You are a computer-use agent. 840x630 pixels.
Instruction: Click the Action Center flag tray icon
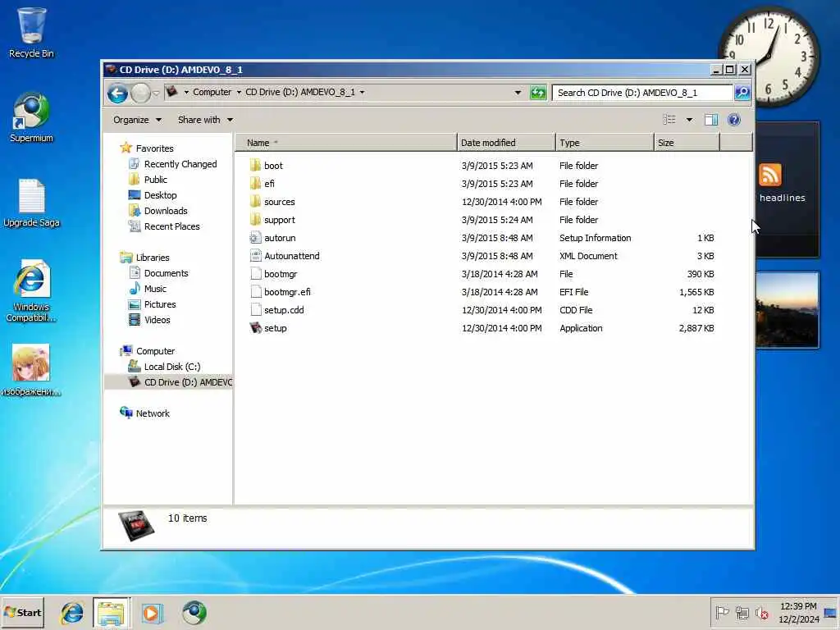click(722, 612)
